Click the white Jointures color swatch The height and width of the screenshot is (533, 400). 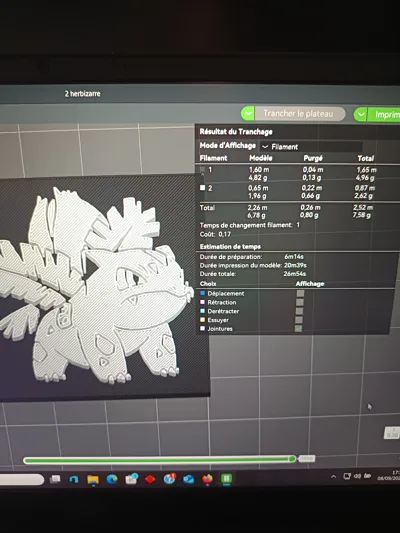[203, 328]
